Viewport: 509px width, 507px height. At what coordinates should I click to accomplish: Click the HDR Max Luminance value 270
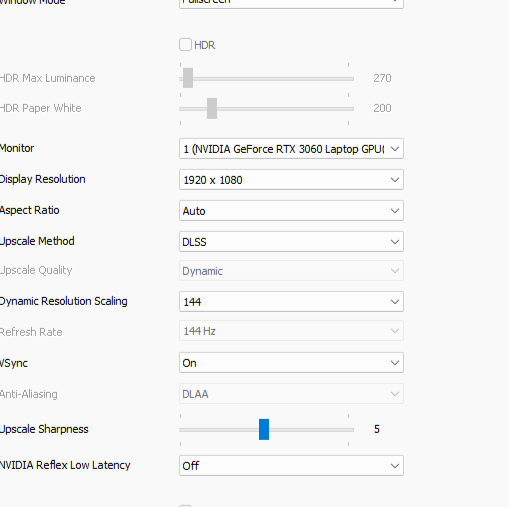pos(382,78)
